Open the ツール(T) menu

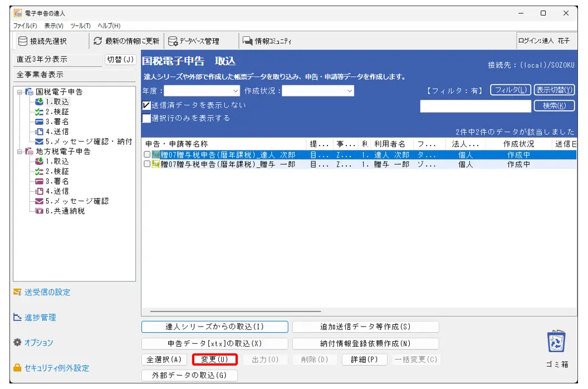(x=80, y=26)
